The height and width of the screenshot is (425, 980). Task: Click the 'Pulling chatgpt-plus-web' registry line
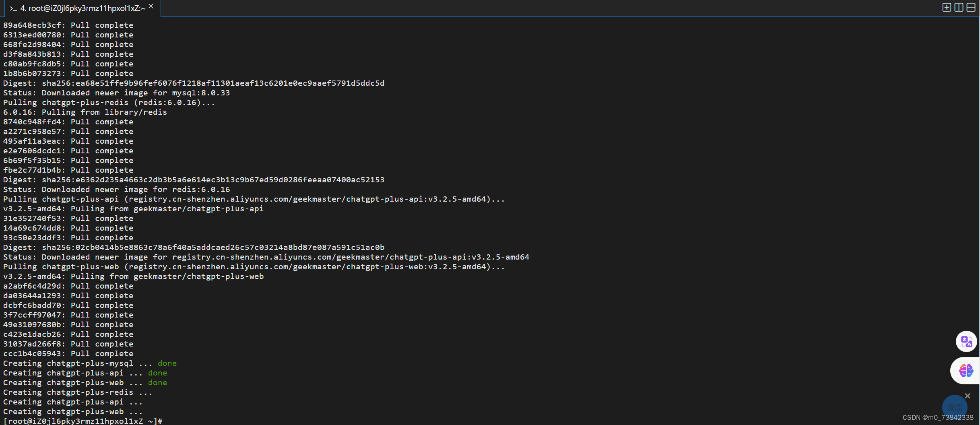(254, 266)
